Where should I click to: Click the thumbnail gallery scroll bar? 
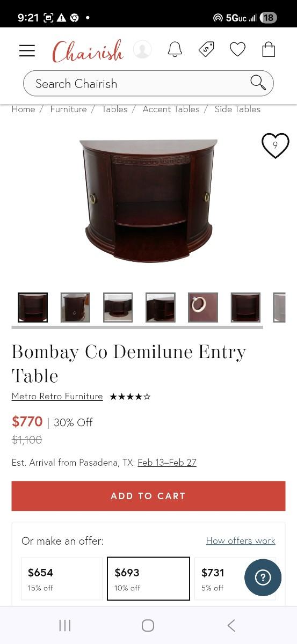pos(137,327)
